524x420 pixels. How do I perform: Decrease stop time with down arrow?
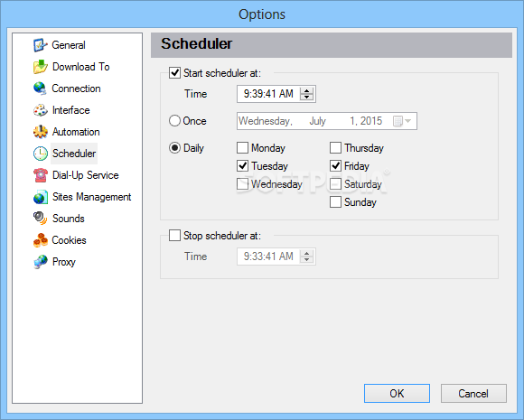click(x=307, y=259)
